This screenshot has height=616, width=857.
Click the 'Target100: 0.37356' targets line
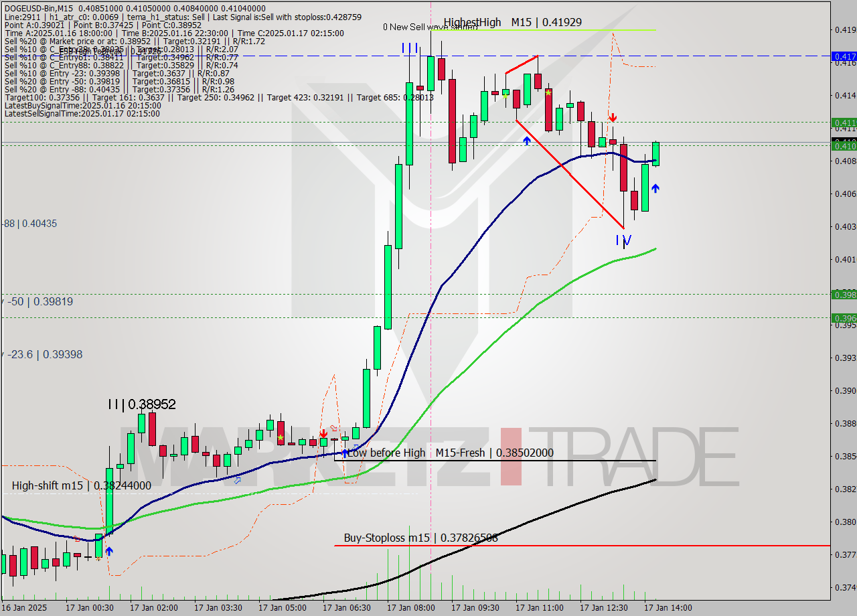point(218,97)
